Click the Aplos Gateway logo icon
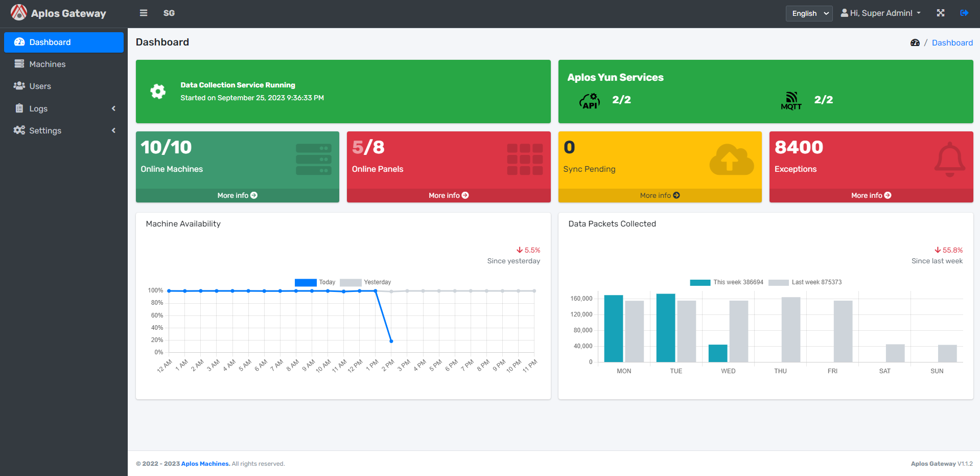This screenshot has height=476, width=980. 19,13
